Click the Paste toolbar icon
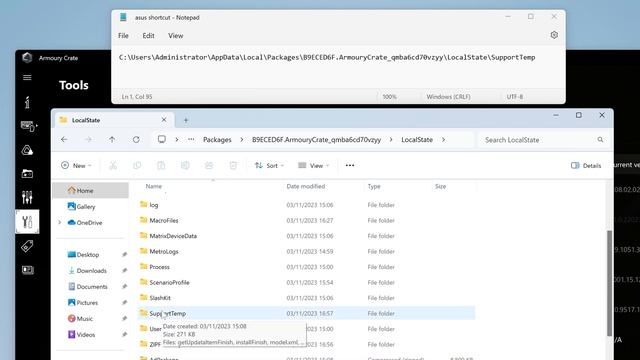The image size is (640, 360). tap(161, 165)
